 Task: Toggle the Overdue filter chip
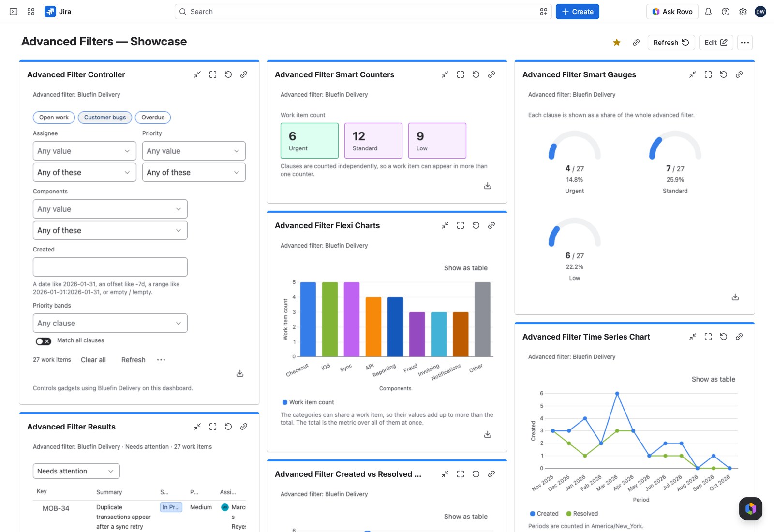coord(153,118)
